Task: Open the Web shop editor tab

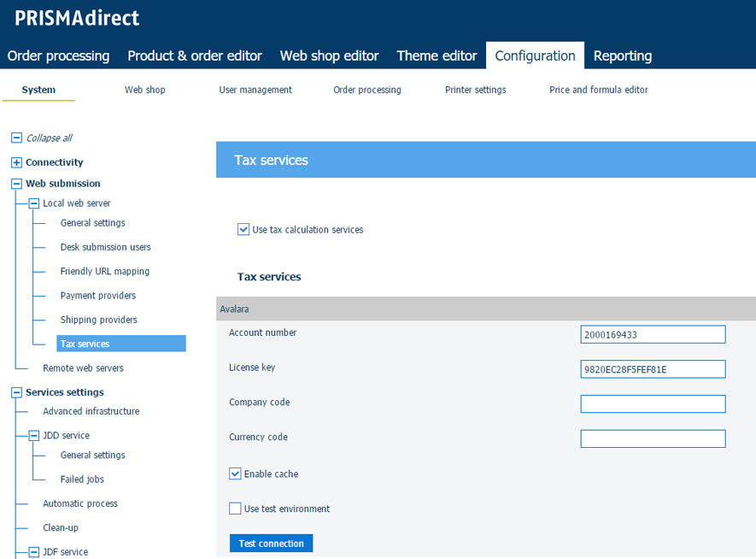Action: [329, 56]
